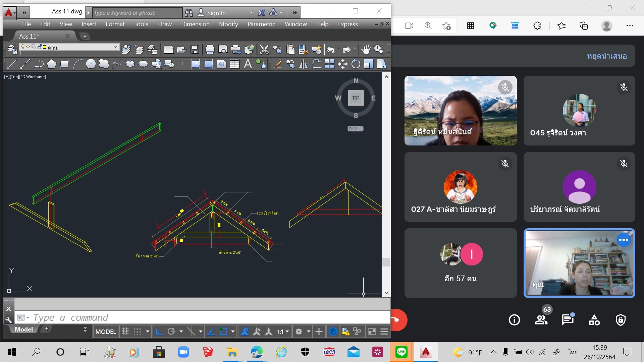The height and width of the screenshot is (362, 644).
Task: Open the meeting participants list showing 63
Action: [x=541, y=320]
